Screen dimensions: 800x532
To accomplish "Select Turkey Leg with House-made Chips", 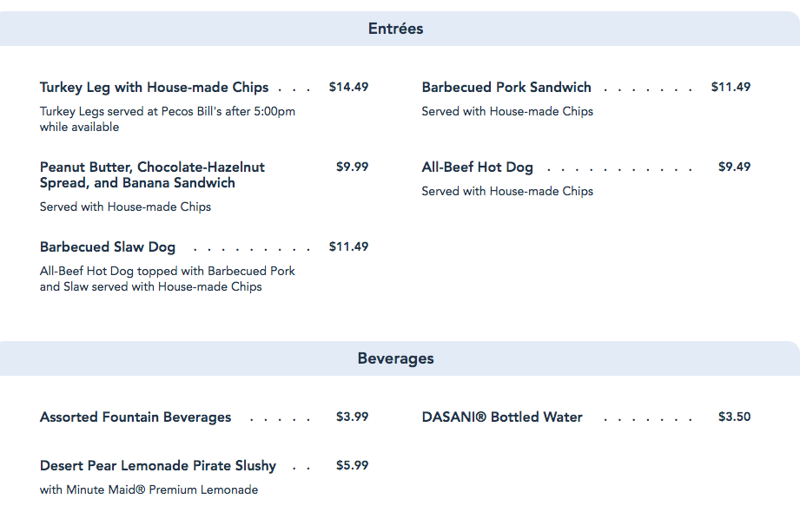I will (x=154, y=88).
